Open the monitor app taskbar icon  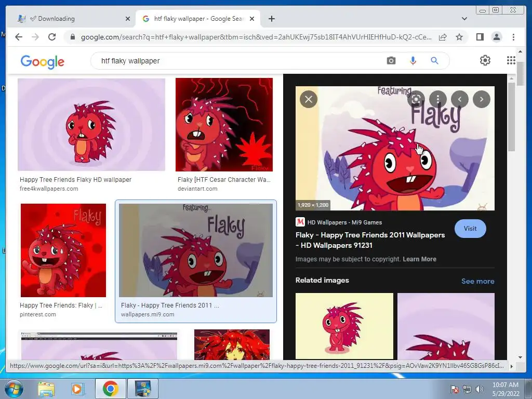143,389
